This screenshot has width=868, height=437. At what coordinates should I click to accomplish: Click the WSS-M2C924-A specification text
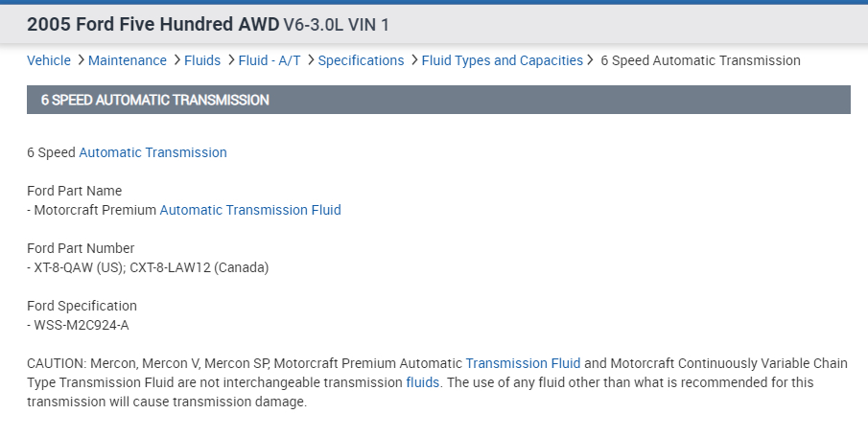pyautogui.click(x=81, y=325)
